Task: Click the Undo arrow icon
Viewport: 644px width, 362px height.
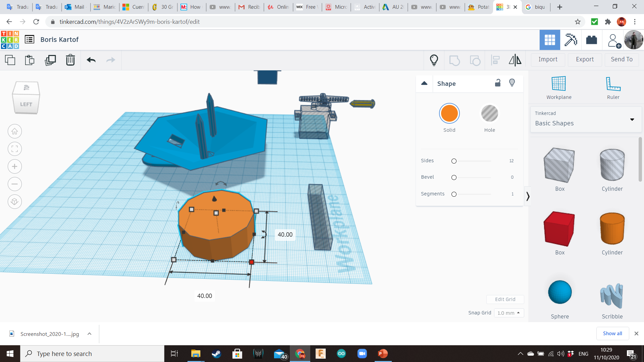Action: [91, 60]
